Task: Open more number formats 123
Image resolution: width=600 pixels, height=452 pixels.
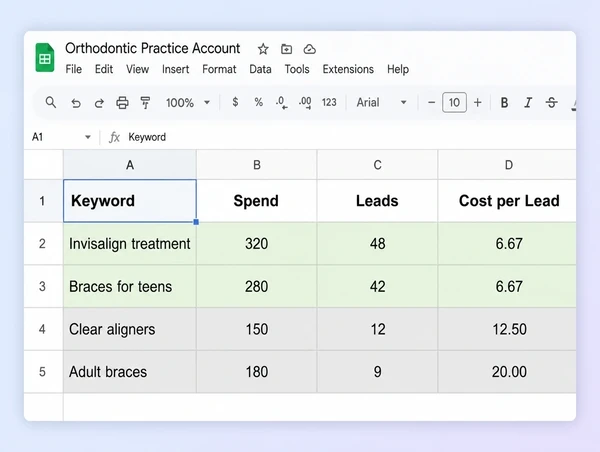Action: tap(329, 102)
